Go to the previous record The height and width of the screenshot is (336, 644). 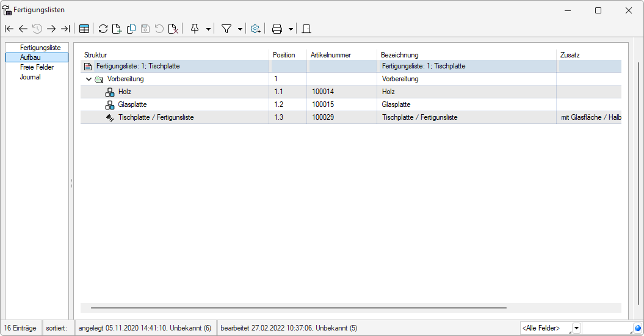point(23,29)
